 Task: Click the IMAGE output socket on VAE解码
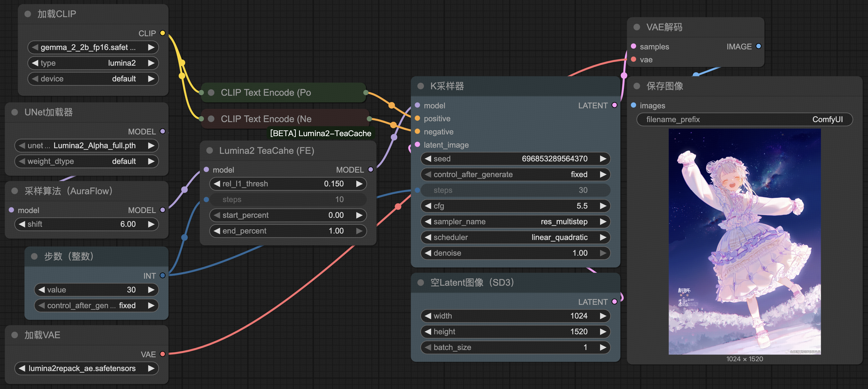point(759,46)
